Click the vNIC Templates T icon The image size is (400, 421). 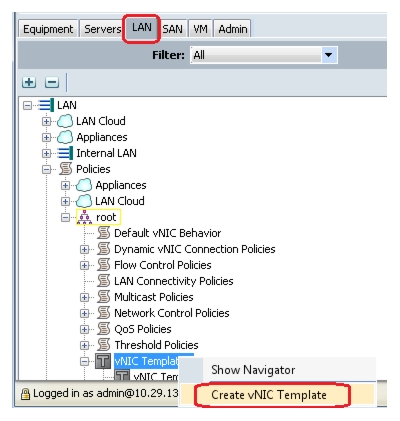point(103,361)
